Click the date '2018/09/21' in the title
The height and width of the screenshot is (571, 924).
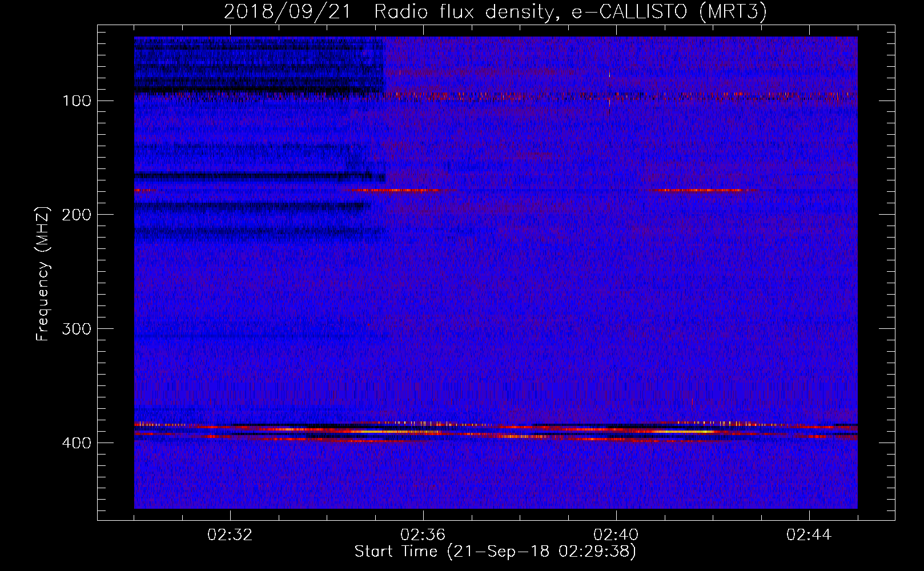[x=287, y=11]
